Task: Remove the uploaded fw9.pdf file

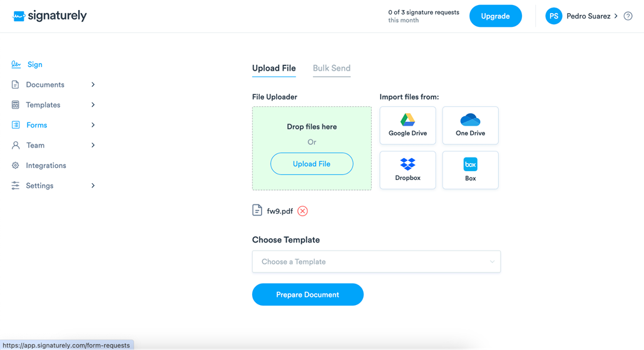Action: click(302, 211)
